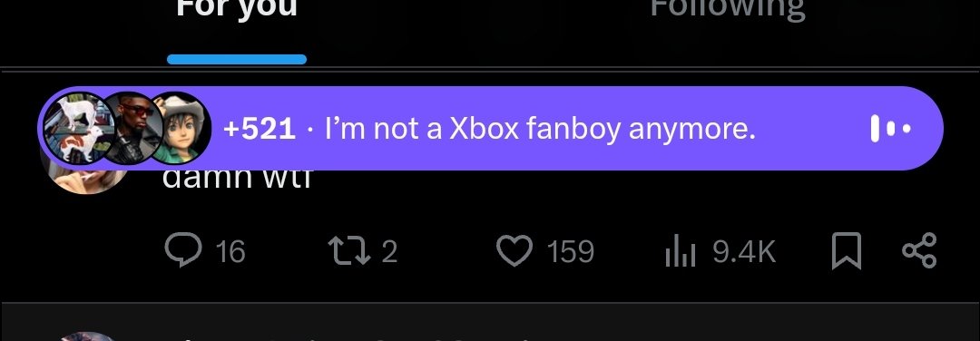Click the repost arrows icon

[350, 251]
